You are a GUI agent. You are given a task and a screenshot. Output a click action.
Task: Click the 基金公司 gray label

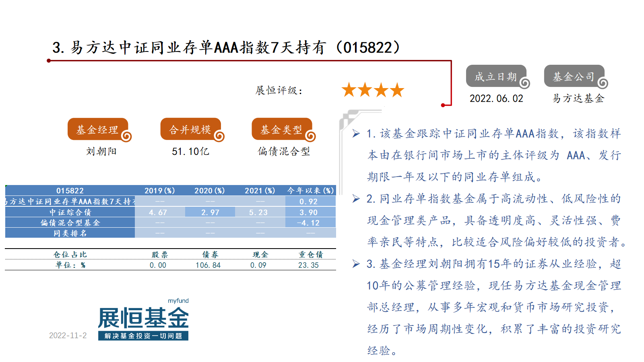coord(574,76)
